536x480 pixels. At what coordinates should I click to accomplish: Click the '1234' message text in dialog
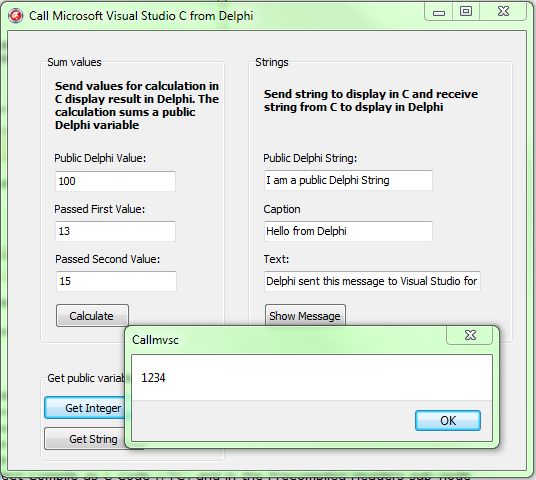pos(153,378)
